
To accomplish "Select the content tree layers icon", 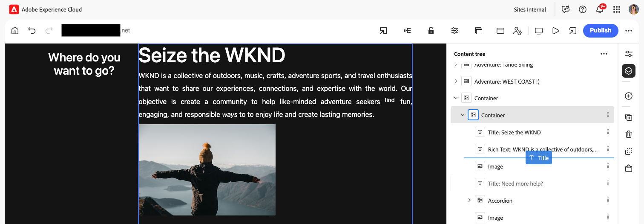I will coord(629,70).
